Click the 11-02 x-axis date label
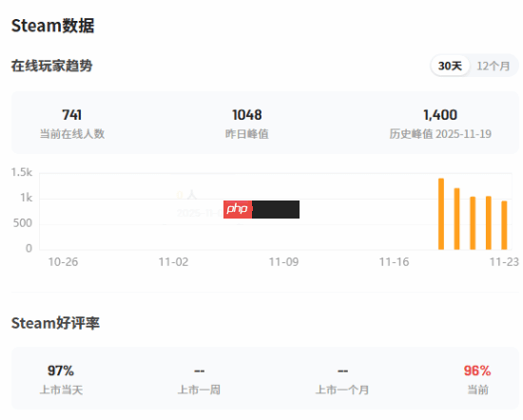523x420 pixels. click(x=173, y=262)
